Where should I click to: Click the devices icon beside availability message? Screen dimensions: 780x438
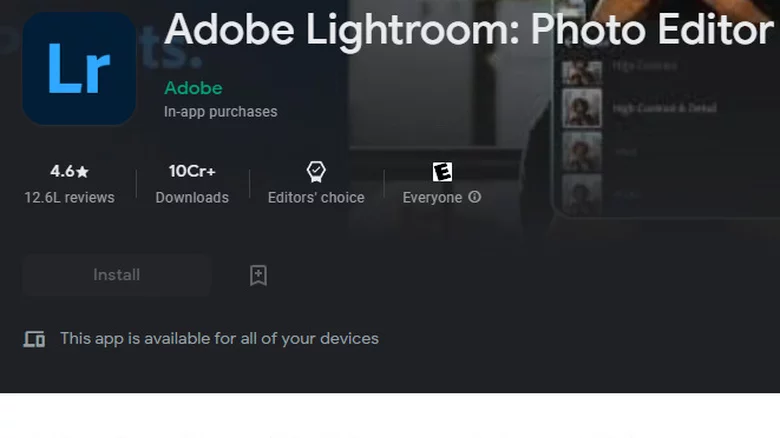point(34,339)
